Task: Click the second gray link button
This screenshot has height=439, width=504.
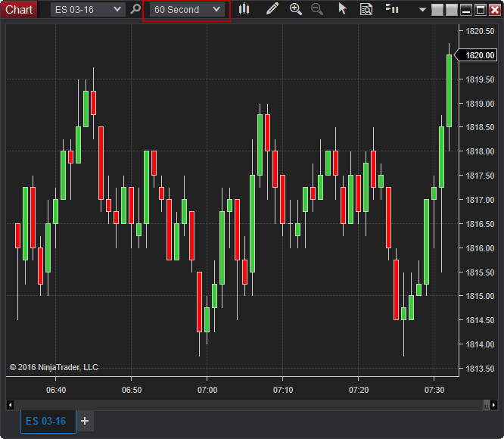Action: click(x=452, y=10)
